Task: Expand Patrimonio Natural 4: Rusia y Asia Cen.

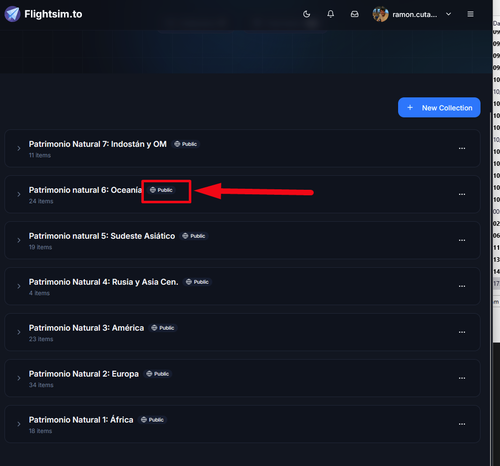Action: pos(19,286)
